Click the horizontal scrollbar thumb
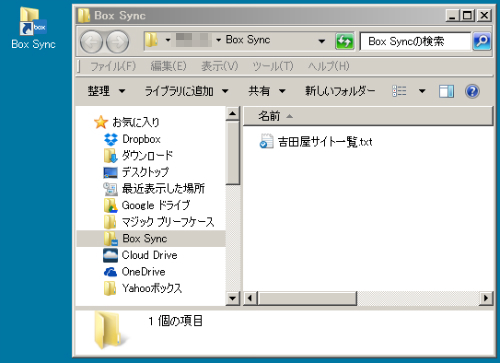Screen dimensions: 500x363 [x=307, y=298]
